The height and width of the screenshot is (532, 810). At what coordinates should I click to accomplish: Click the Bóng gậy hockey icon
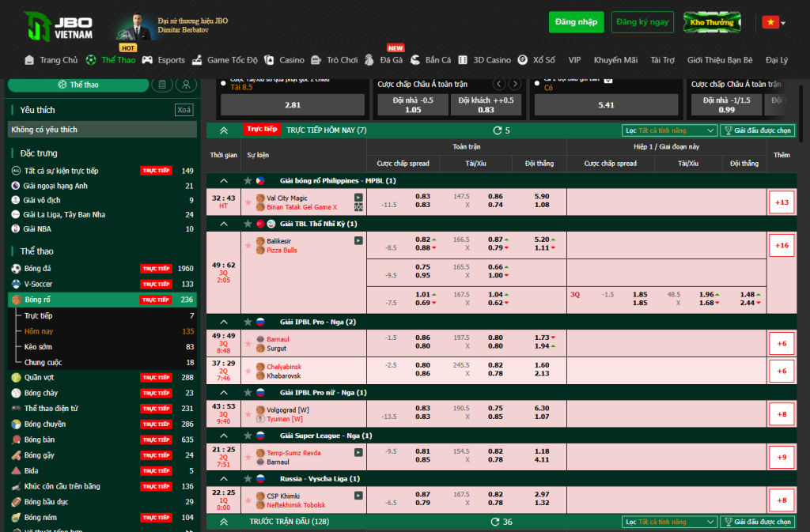pyautogui.click(x=16, y=455)
